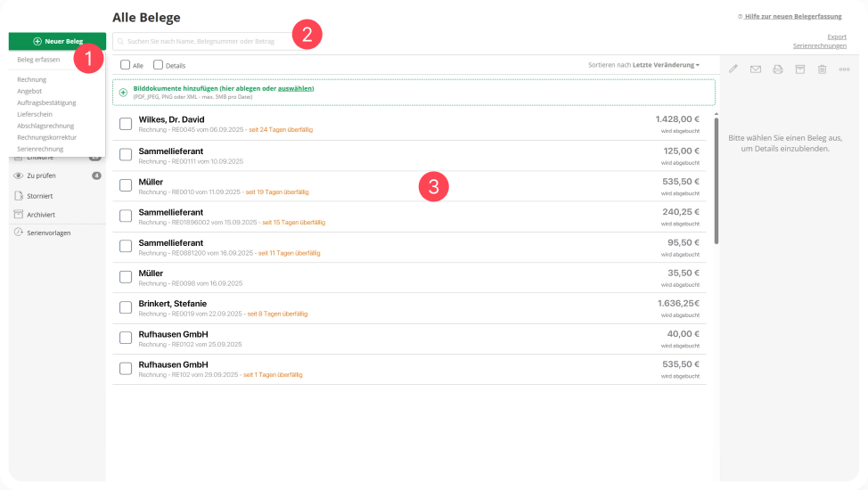Image resolution: width=868 pixels, height=490 pixels.
Task: Open Hilfe zur neuen Belegerfassung link
Action: (792, 16)
